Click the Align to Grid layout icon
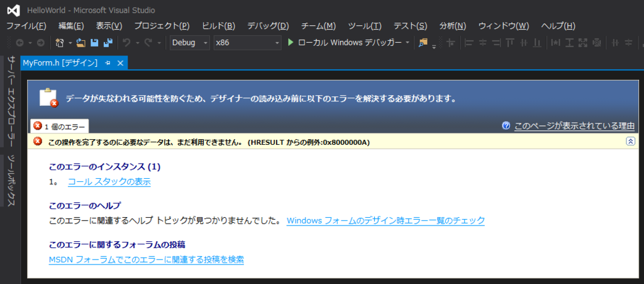Screen dimensions: 644x284 click(451, 42)
